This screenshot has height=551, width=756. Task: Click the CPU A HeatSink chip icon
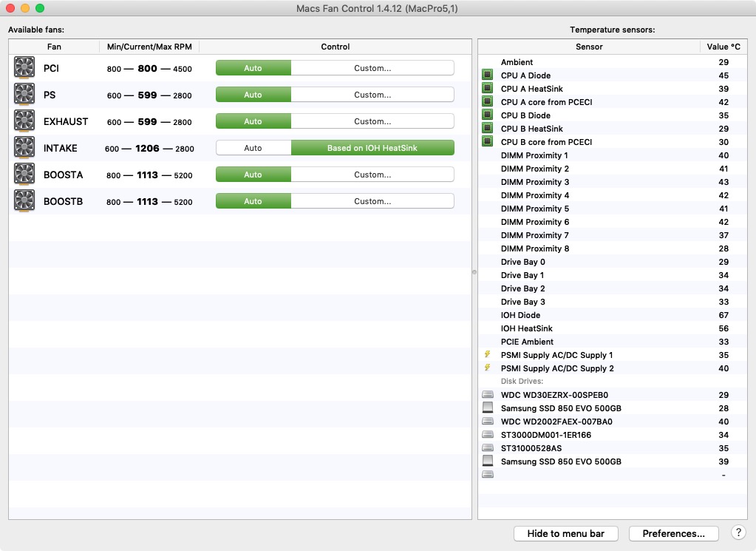488,88
